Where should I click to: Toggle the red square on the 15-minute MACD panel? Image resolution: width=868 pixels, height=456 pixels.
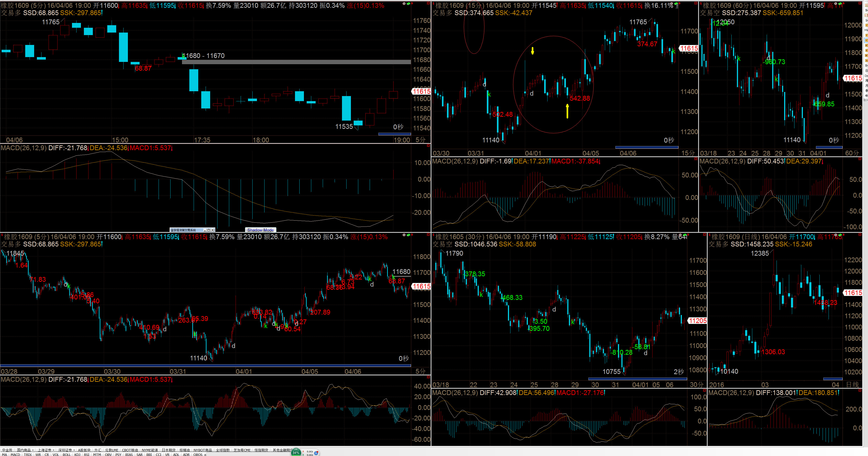pos(696,159)
